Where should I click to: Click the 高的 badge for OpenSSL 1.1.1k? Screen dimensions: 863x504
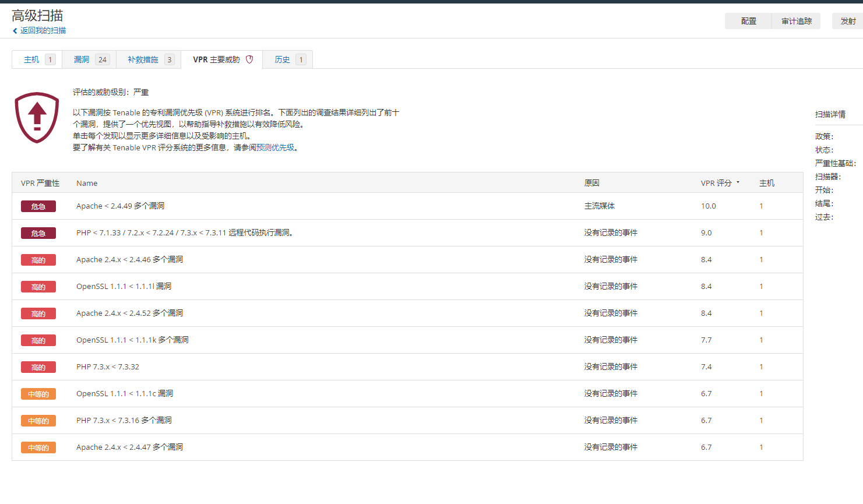point(38,340)
